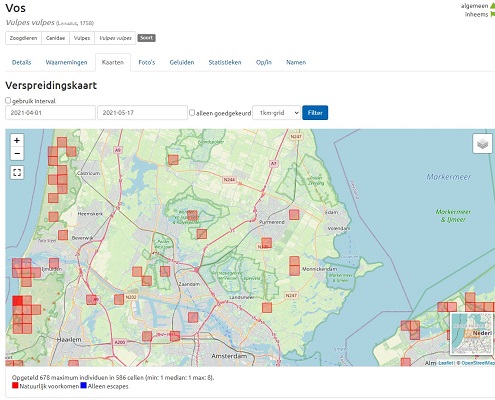
Task: Zoom in on the distribution map
Action: [17, 140]
